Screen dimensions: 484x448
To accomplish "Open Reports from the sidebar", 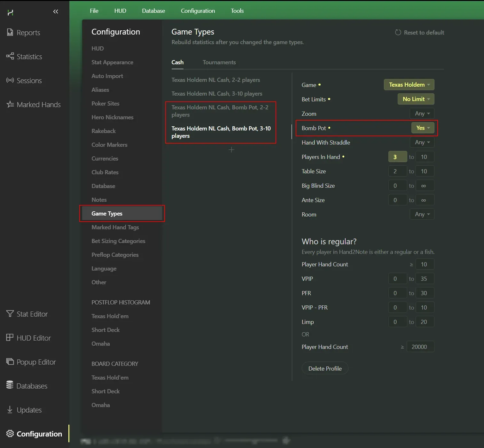I will [28, 33].
